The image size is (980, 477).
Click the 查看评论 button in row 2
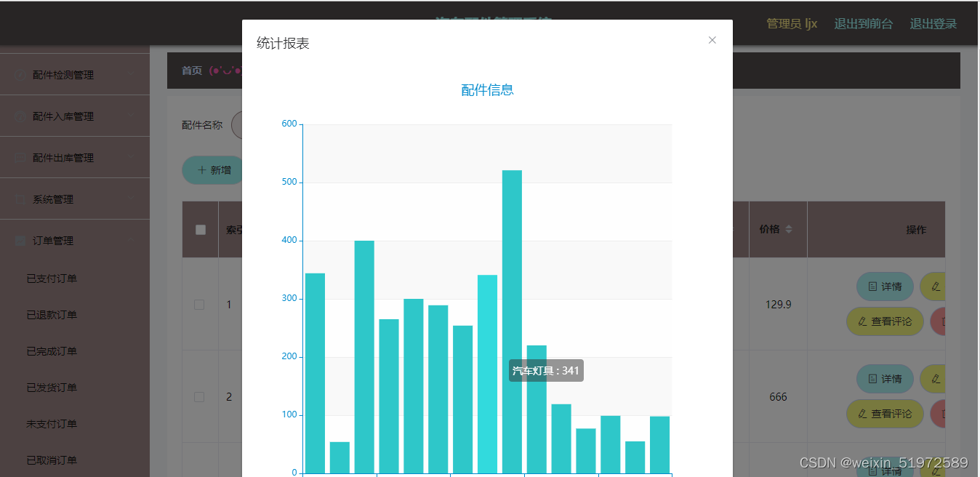[885, 414]
